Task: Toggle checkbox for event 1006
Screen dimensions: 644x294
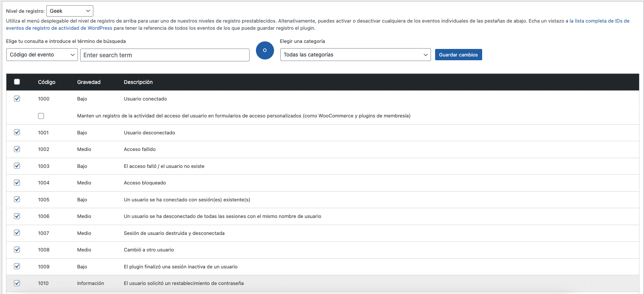Action: pyautogui.click(x=17, y=216)
